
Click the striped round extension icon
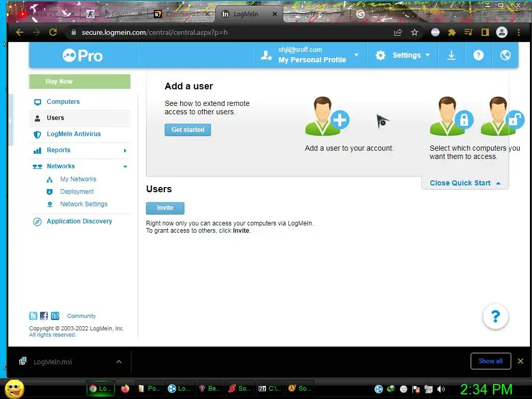(x=435, y=32)
